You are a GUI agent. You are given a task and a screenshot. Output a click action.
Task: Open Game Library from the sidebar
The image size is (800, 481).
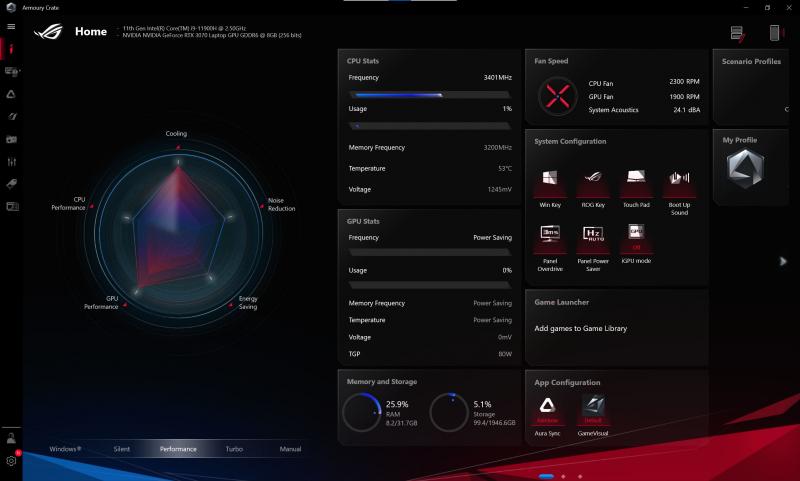pyautogui.click(x=11, y=139)
